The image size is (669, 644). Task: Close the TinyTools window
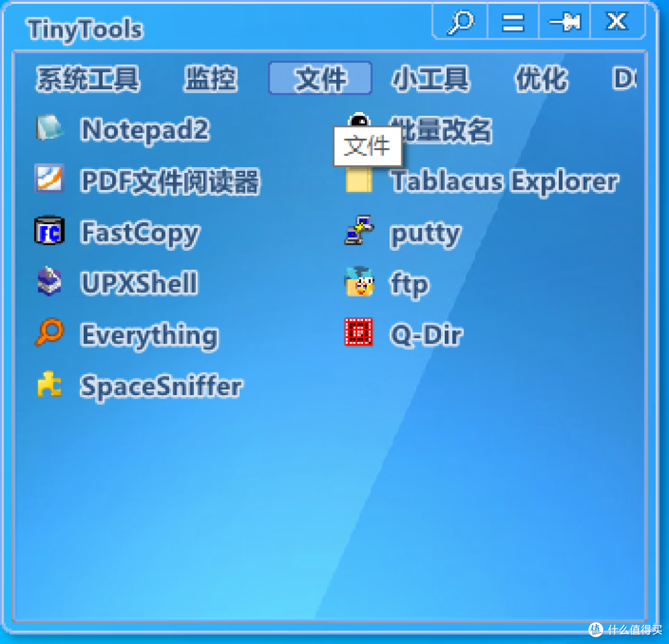point(617,22)
